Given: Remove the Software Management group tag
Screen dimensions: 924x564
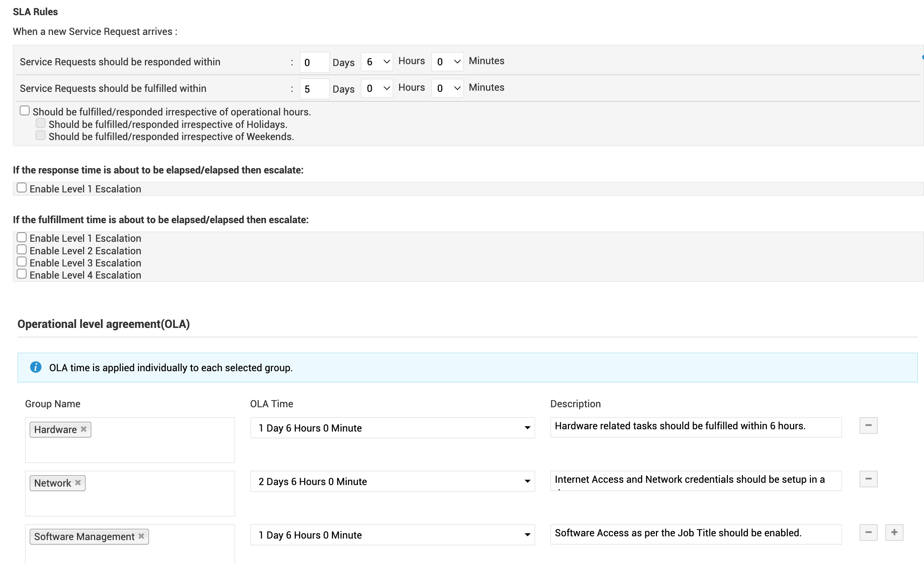Looking at the screenshot, I should coord(141,536).
